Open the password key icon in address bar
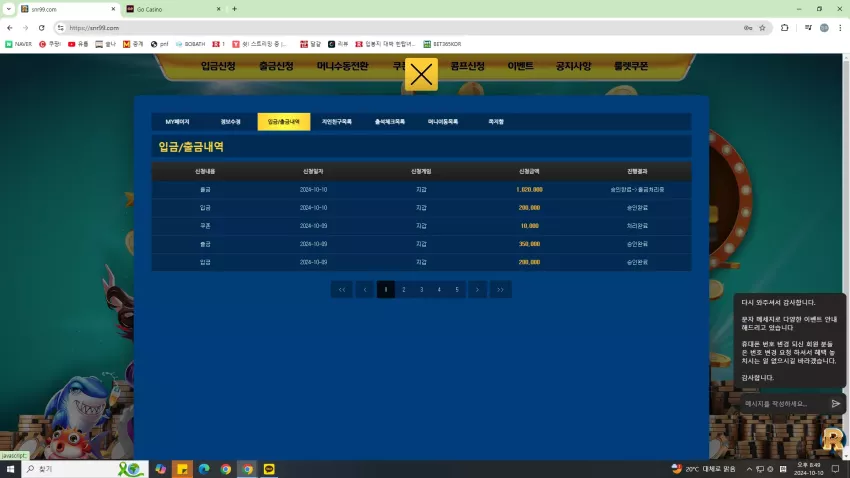The width and height of the screenshot is (850, 478). 748,28
